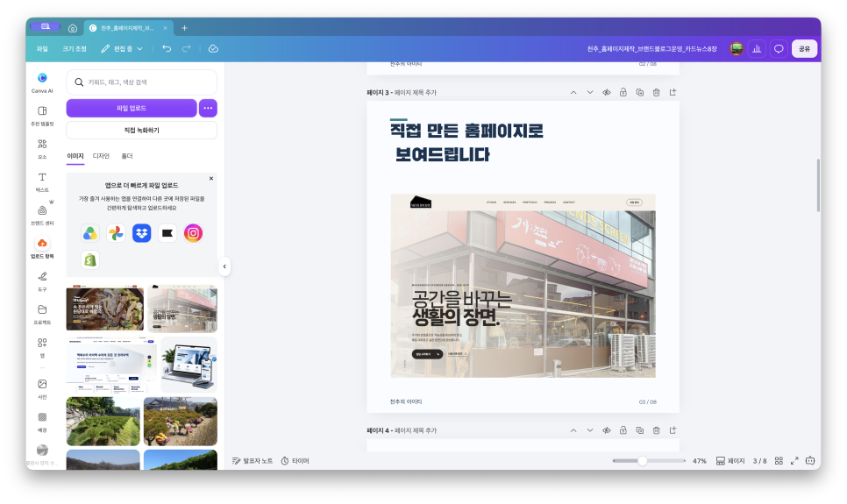Collapse the side panel arrow
847x504 pixels.
click(224, 266)
